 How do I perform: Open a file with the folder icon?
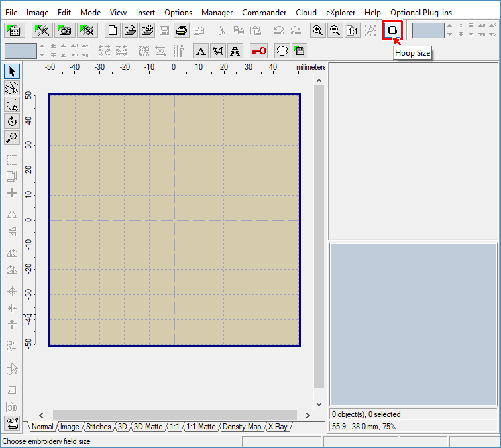pos(130,30)
